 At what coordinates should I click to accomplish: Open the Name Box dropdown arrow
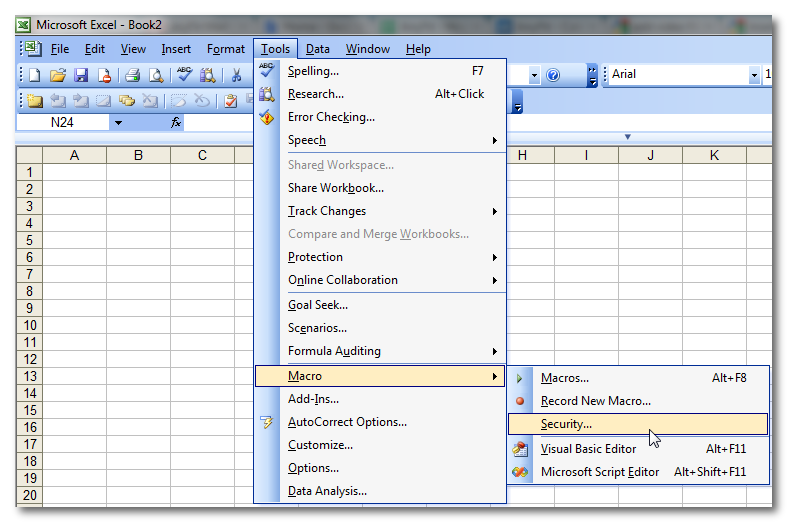click(118, 122)
